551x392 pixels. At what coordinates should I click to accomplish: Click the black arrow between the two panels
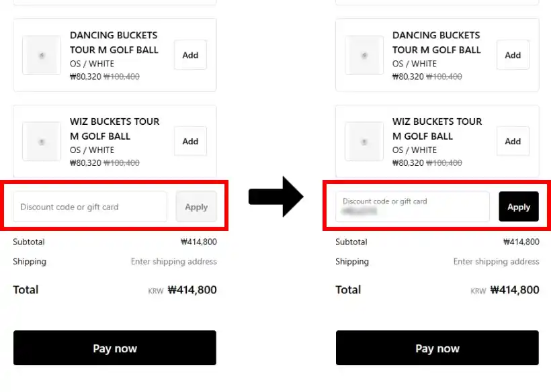[275, 197]
